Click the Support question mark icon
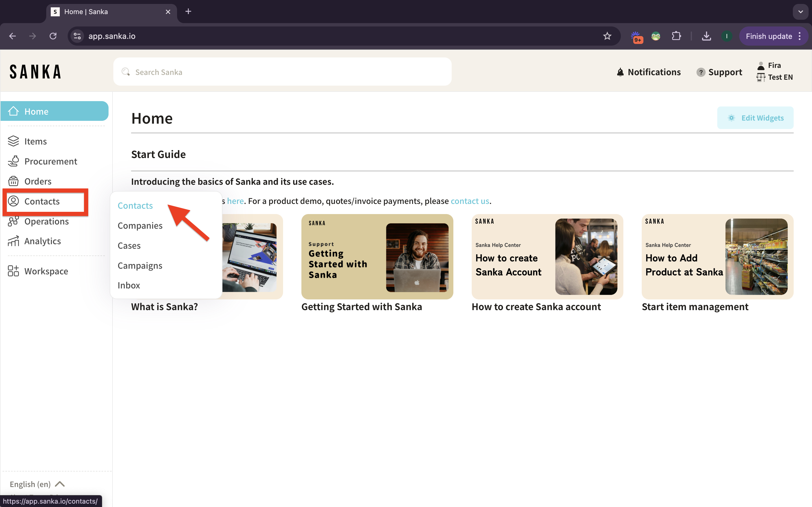812x507 pixels. tap(701, 72)
